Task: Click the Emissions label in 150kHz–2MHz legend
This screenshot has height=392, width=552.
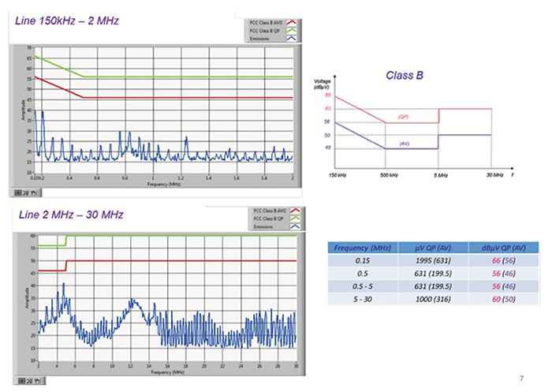Action: tap(258, 38)
